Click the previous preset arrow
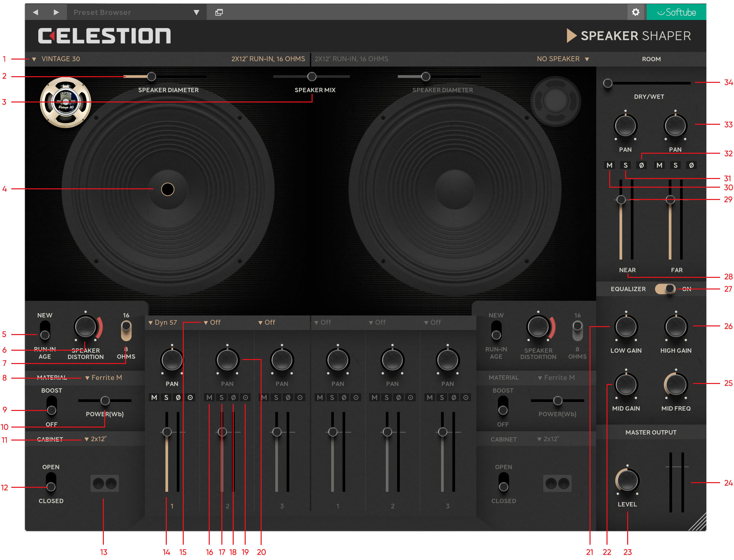 click(x=35, y=12)
